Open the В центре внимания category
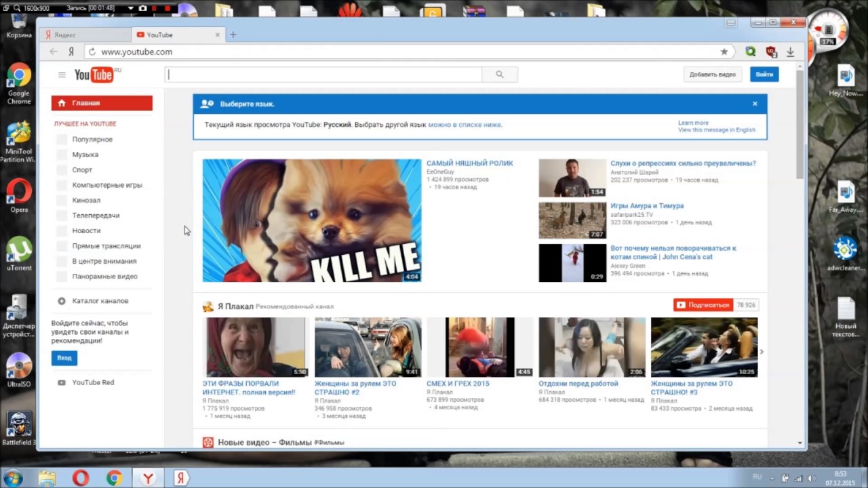This screenshot has width=868, height=488. tap(104, 262)
